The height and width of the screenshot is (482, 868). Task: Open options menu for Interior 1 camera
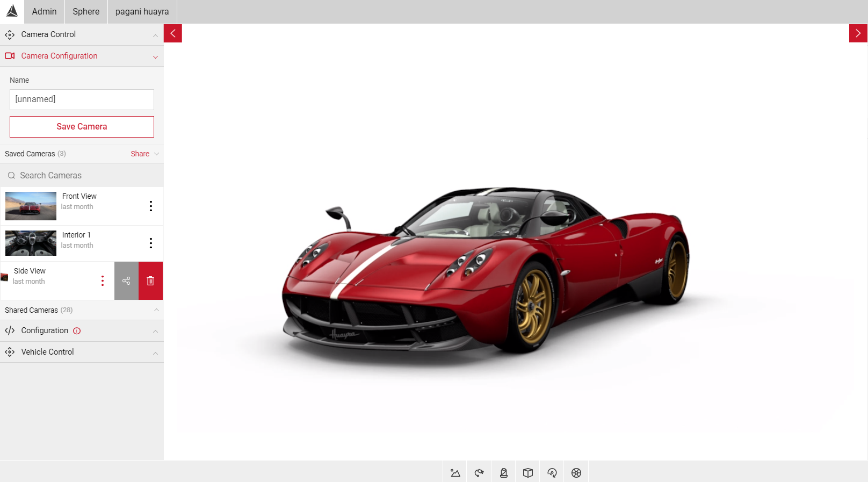click(151, 243)
